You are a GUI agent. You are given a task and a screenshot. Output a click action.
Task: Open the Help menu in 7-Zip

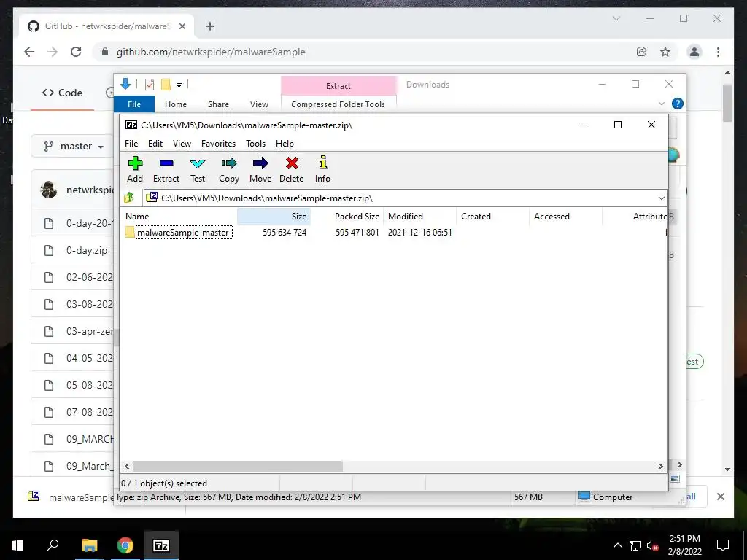click(x=285, y=144)
